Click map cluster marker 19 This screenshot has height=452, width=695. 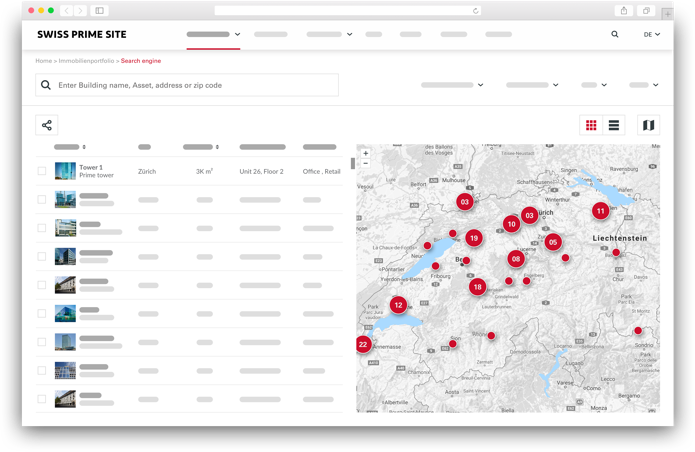(x=474, y=238)
